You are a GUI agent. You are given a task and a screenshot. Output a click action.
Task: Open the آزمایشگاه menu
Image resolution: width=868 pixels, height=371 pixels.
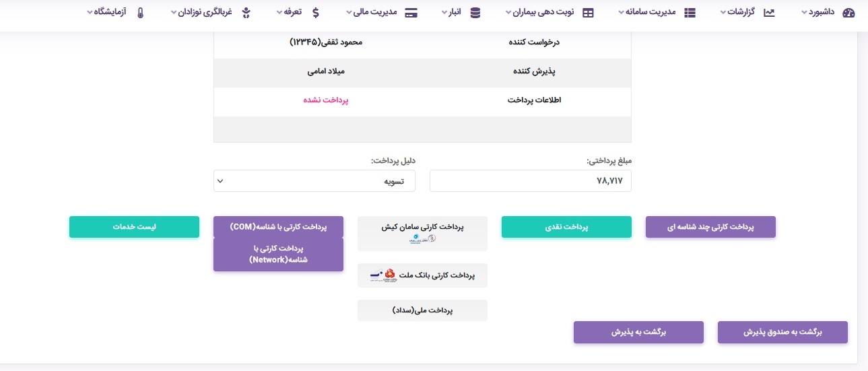(x=111, y=13)
